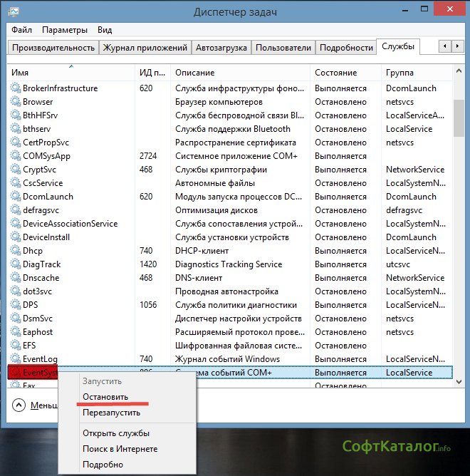Click the Dhcp service gear icon
470x476 pixels.
[x=16, y=251]
